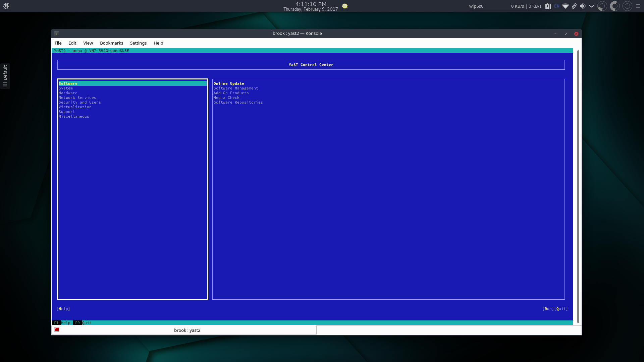Select the third circular activity icon
The width and height of the screenshot is (644, 362).
[627, 6]
